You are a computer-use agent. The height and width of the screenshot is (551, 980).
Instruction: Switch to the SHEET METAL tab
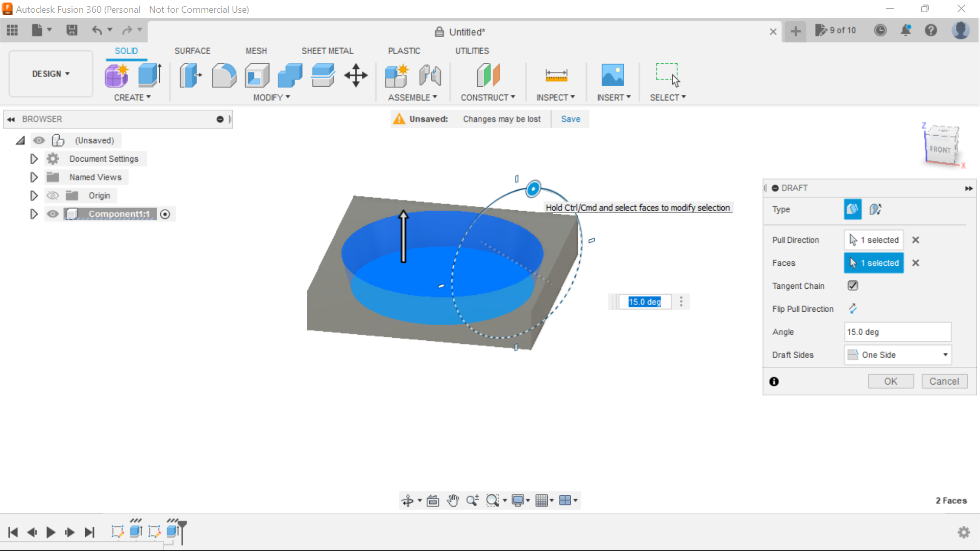pyautogui.click(x=327, y=51)
